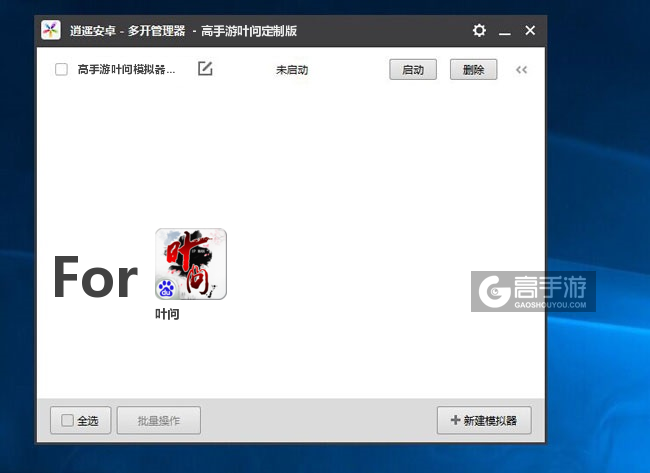The image size is (650, 473).
Task: Tick the checkbox for 高手游叶问模拟器
Action: pos(61,69)
